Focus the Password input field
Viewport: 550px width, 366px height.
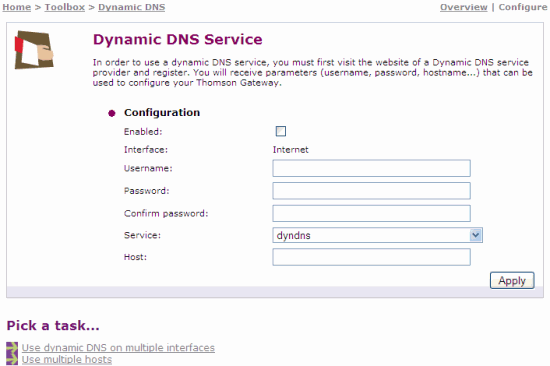[x=371, y=191]
